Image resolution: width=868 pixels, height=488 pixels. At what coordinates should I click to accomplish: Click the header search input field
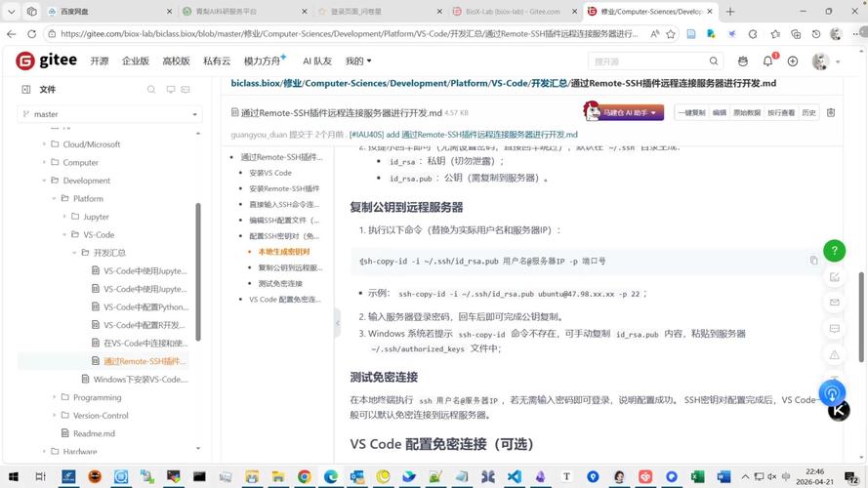[x=647, y=61]
